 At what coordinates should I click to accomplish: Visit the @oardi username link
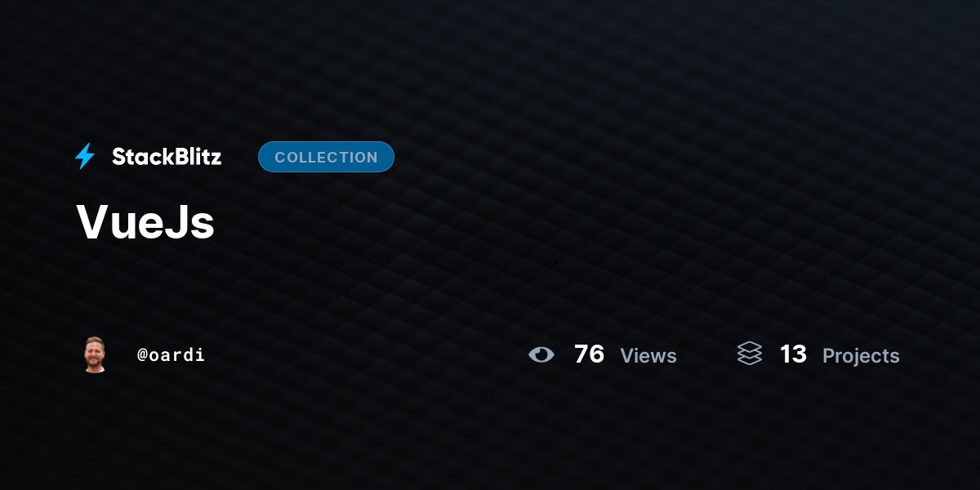point(171,355)
